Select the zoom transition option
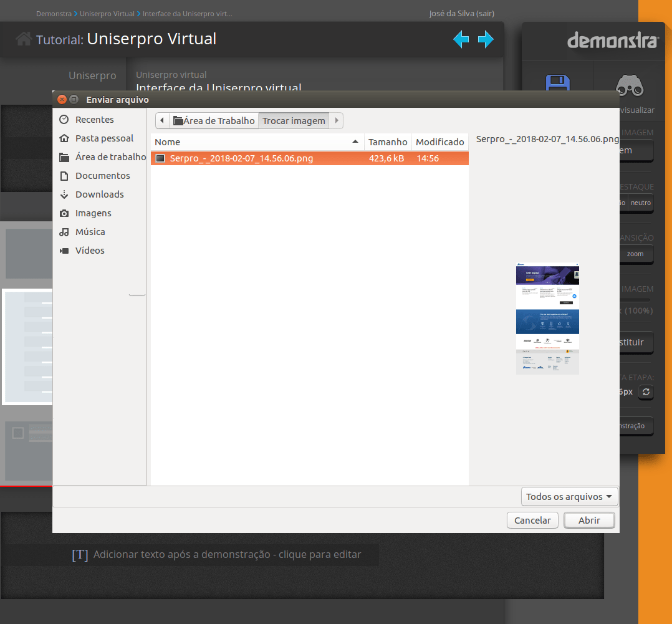The height and width of the screenshot is (624, 672). [x=635, y=254]
